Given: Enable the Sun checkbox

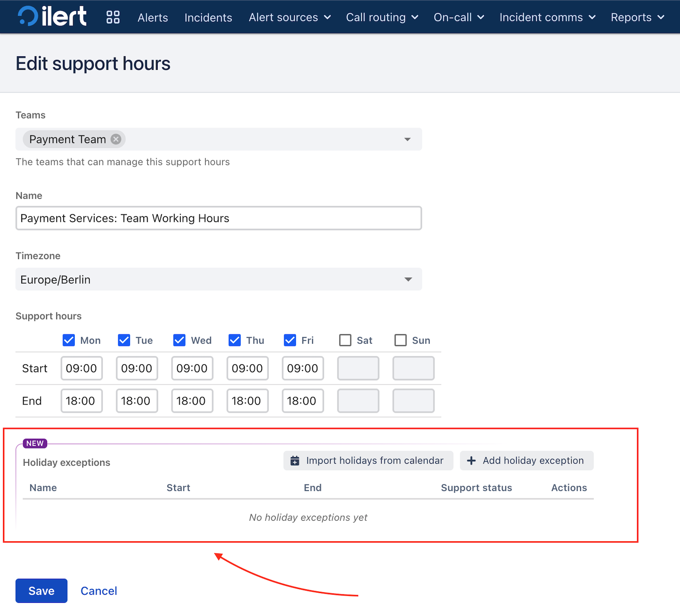Looking at the screenshot, I should pos(401,340).
